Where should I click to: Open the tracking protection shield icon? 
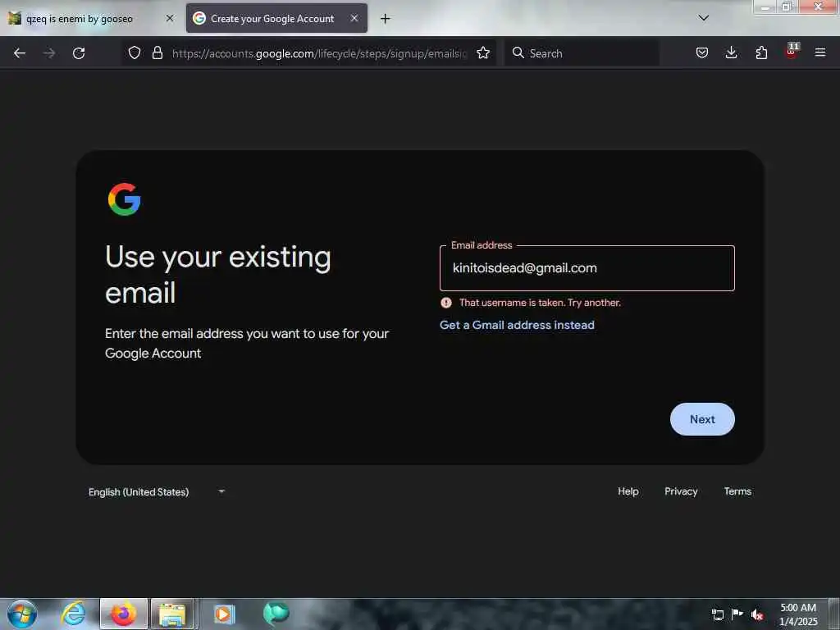[135, 52]
